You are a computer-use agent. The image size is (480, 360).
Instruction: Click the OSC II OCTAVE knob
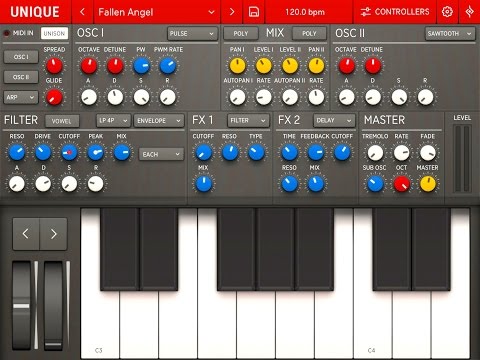point(347,66)
